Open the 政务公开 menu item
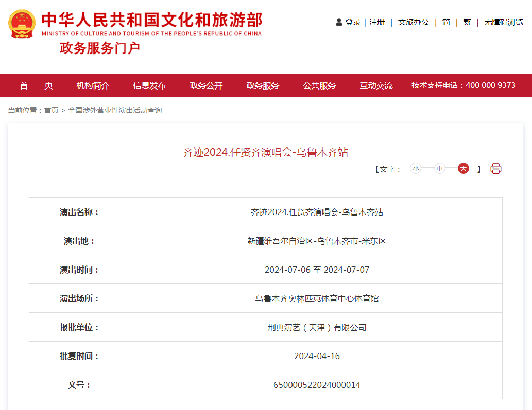 (x=206, y=86)
